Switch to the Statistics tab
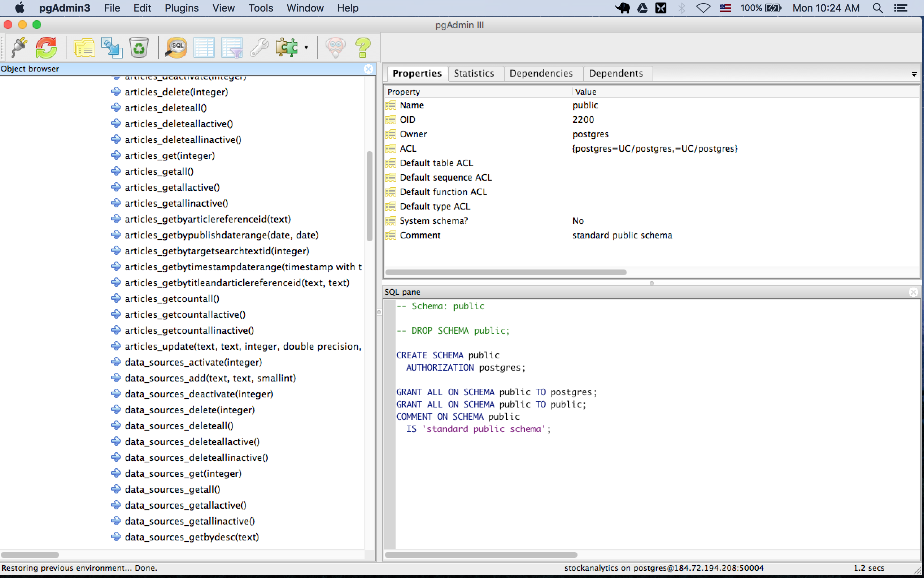924x578 pixels. point(474,73)
